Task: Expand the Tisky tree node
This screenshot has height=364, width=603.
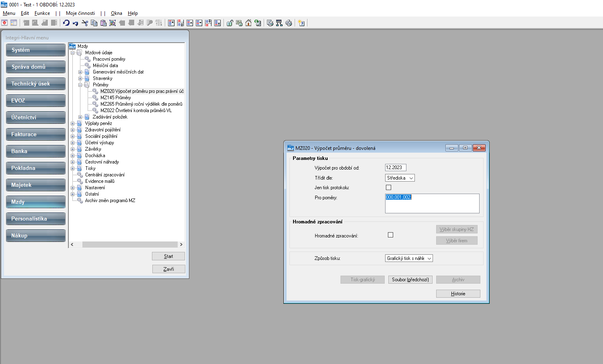Action: [x=73, y=168]
